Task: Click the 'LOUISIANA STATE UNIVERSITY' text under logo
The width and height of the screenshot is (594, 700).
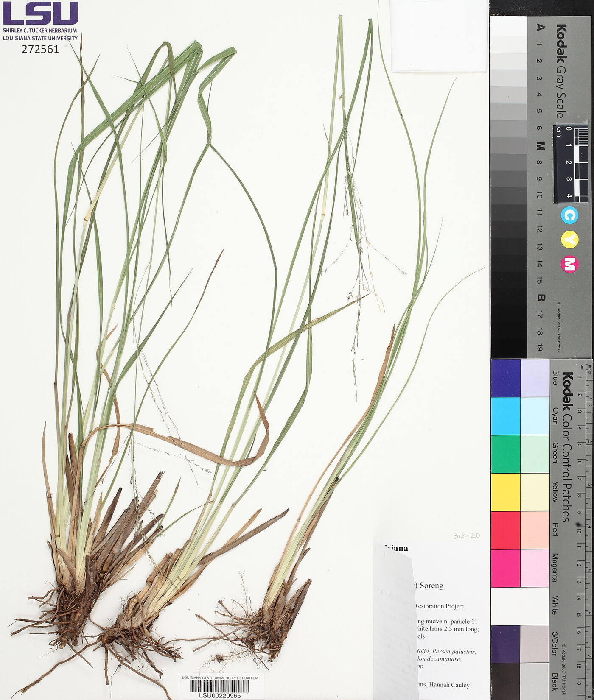Action: pyautogui.click(x=40, y=38)
